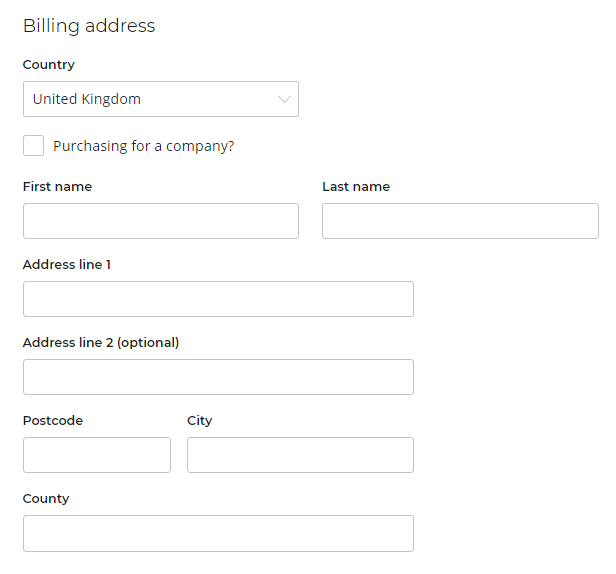Select the County text field
The width and height of the screenshot is (616, 574).
pos(218,533)
